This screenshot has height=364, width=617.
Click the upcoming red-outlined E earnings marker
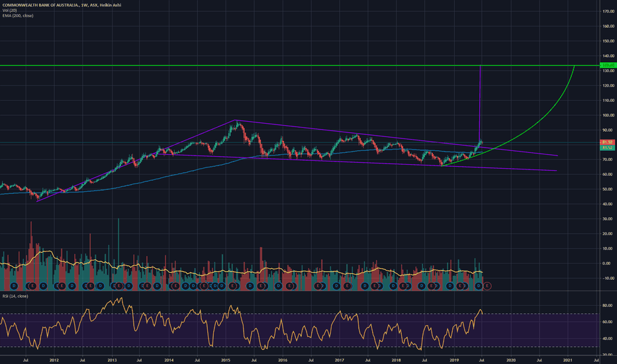click(487, 286)
